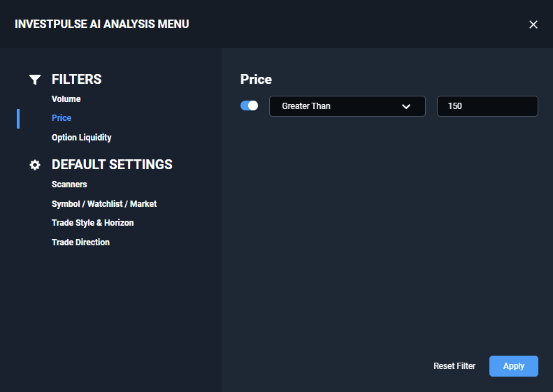
Task: Click the Price panel heading
Action: pos(256,80)
